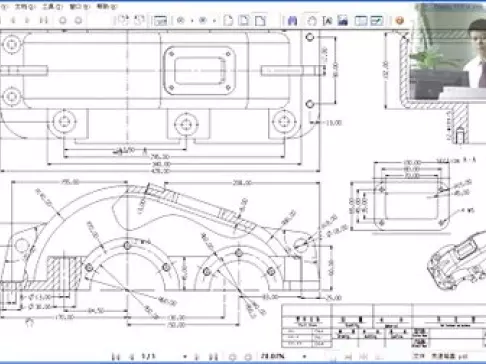The height and width of the screenshot is (364, 486).
Task: Click the first blank page icon in toolbar
Action: 228,21
